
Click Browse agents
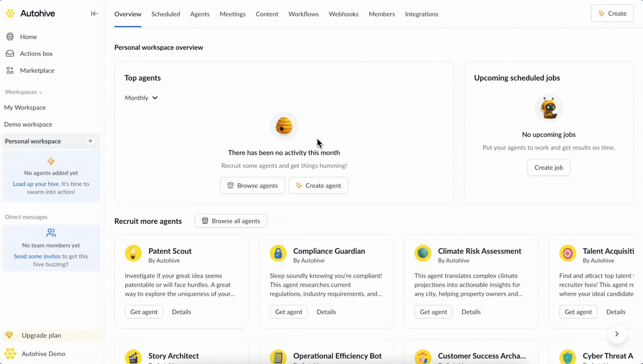[x=252, y=185]
